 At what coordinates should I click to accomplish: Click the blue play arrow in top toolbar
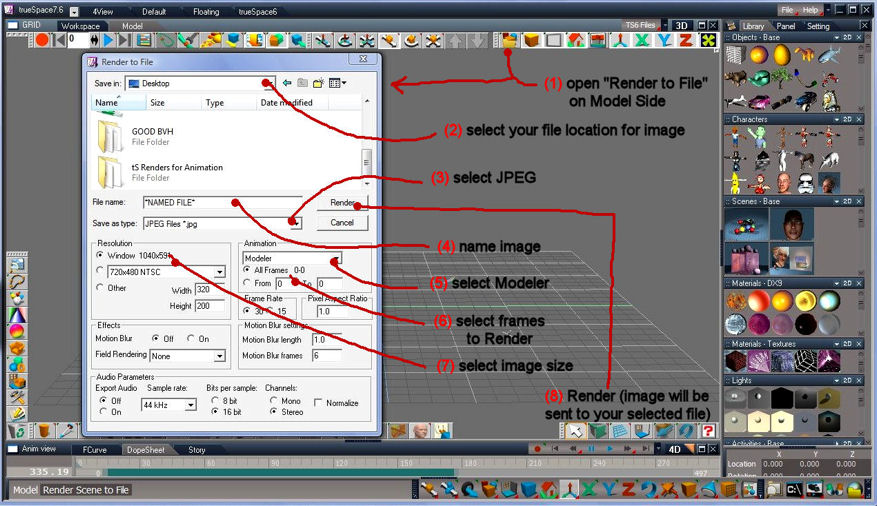click(x=109, y=40)
